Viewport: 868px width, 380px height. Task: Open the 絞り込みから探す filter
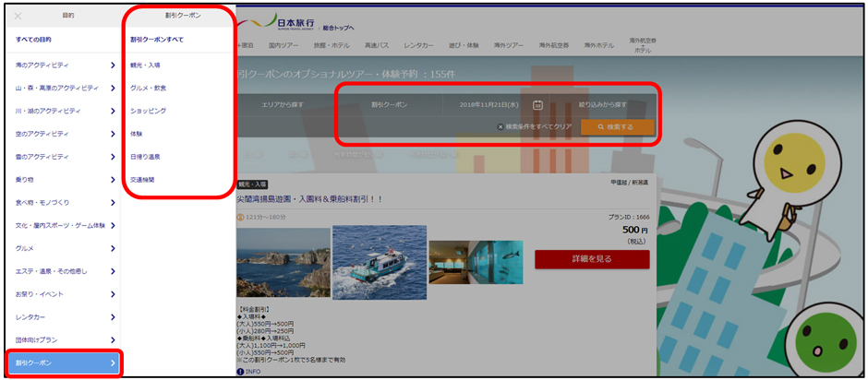[602, 105]
